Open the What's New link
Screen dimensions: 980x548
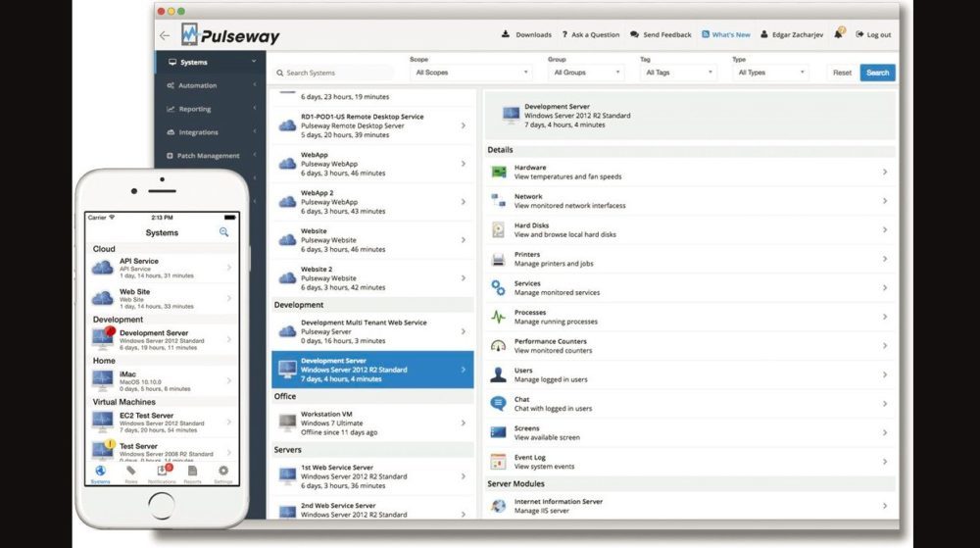tap(725, 34)
